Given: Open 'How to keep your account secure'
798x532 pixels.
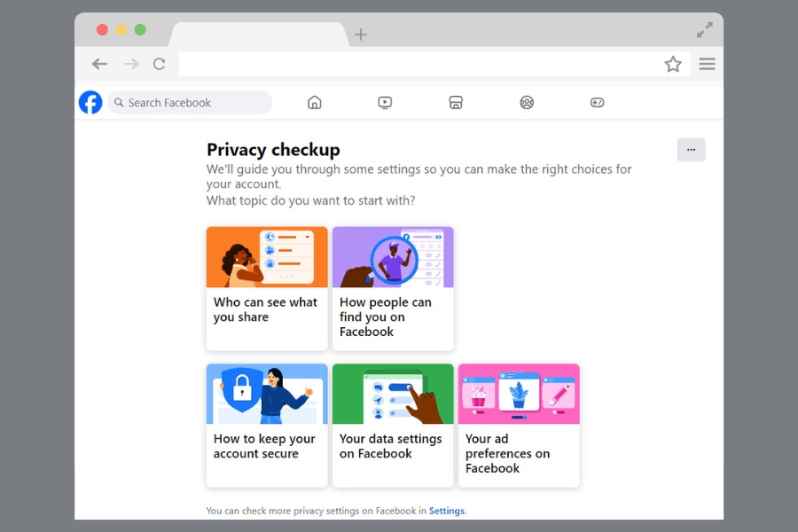Looking at the screenshot, I should (266, 426).
